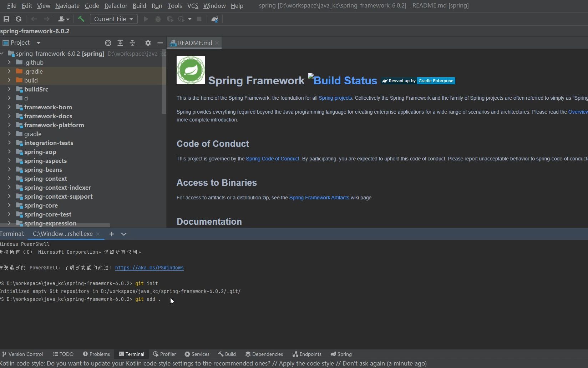
Task: Open the Dependencies tool window
Action: (264, 354)
